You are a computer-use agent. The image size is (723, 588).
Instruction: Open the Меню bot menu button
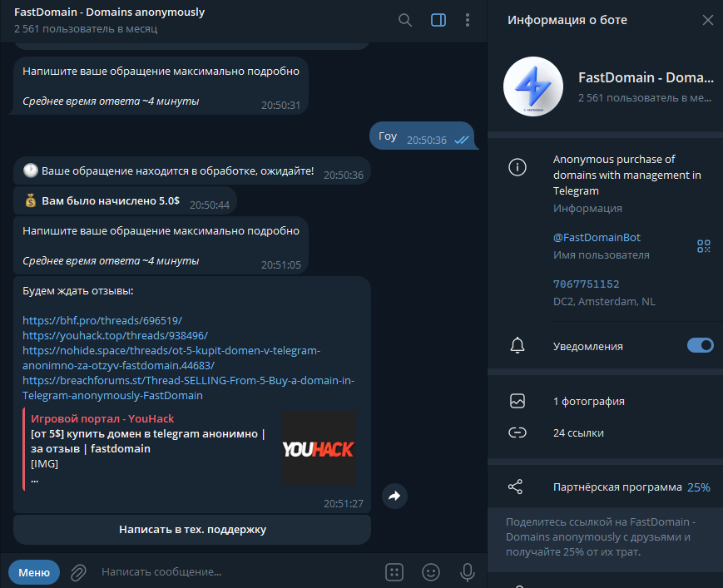(x=34, y=572)
